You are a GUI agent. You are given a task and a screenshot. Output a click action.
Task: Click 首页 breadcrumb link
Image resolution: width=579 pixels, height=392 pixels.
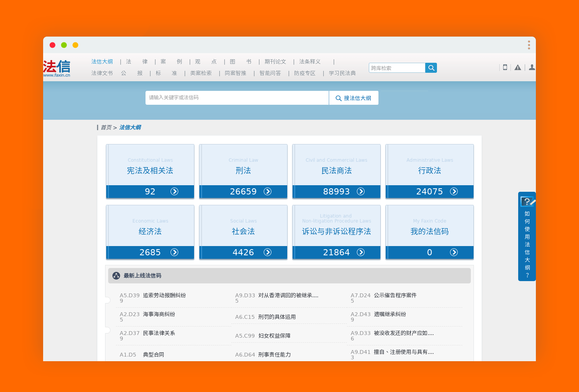click(x=106, y=127)
